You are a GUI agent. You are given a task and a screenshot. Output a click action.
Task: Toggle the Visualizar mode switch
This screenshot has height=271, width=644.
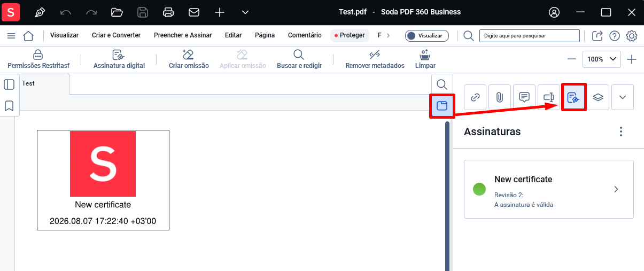(426, 35)
